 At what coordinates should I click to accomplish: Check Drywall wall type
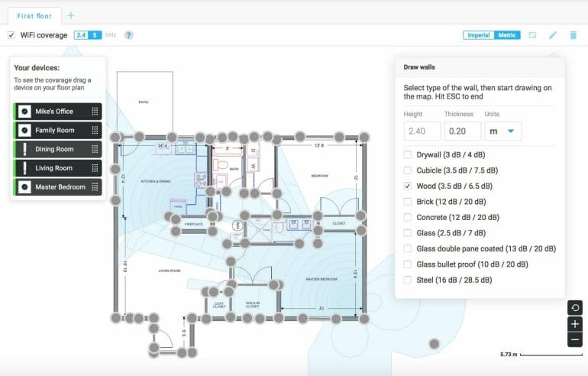click(407, 154)
